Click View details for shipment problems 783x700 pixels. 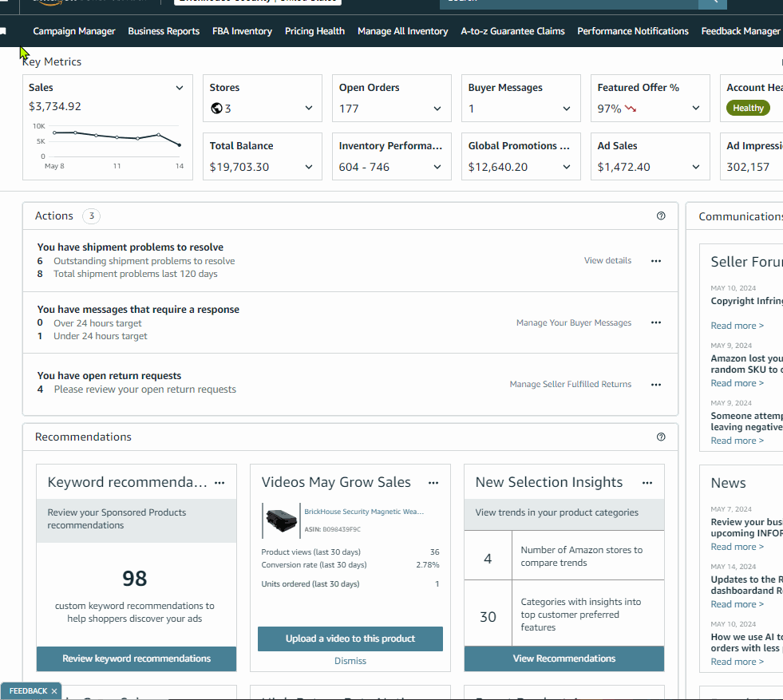(x=607, y=261)
